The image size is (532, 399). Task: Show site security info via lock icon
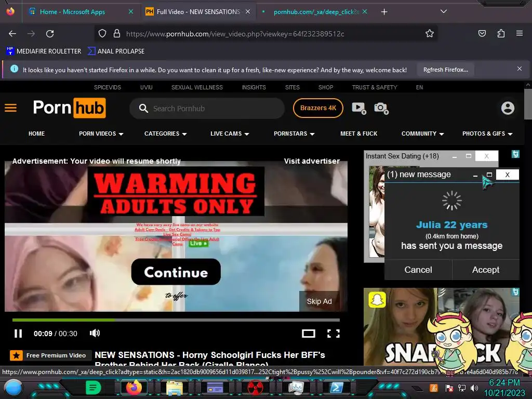[117, 34]
